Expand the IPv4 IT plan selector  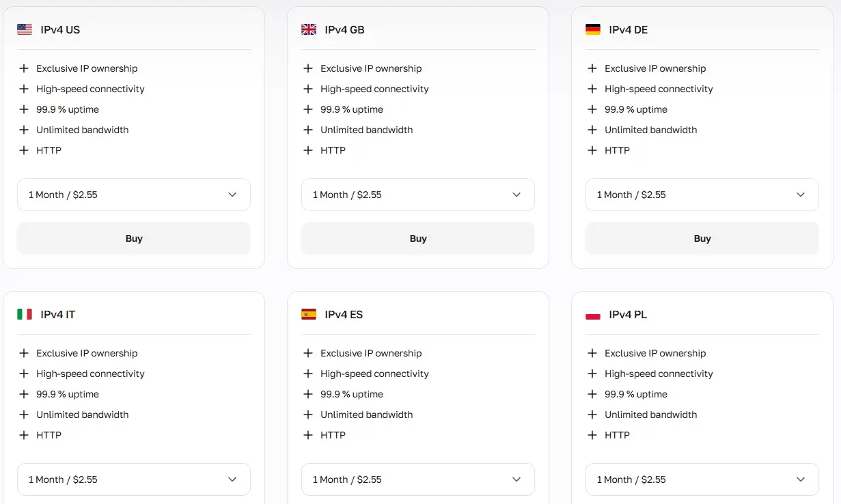pos(134,479)
